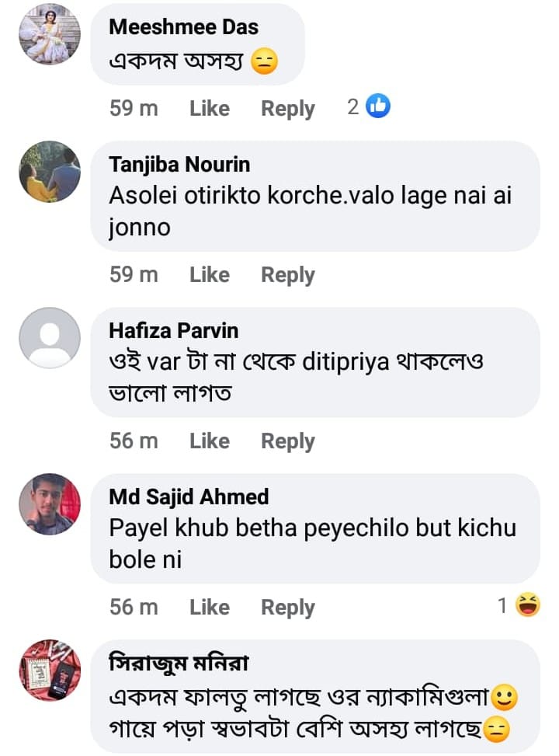Screen dimensions: 559x756
Task: Open Md Sajid Ahmed profile picture
Action: [50, 504]
